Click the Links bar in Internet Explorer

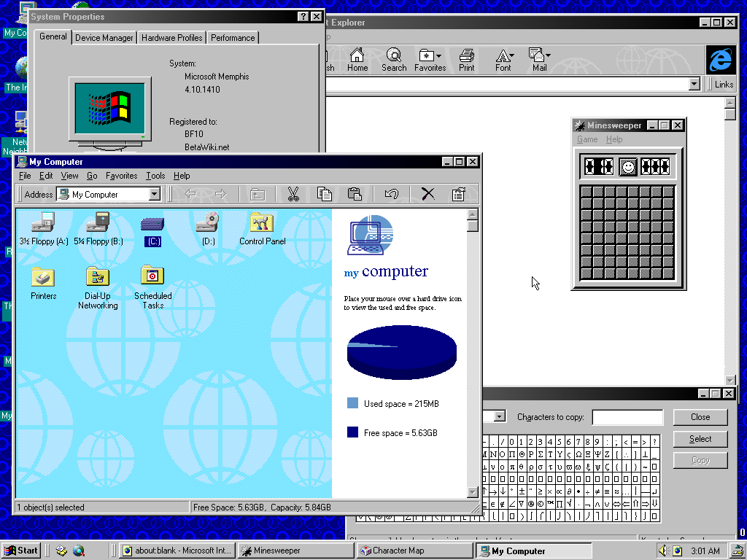coord(723,85)
